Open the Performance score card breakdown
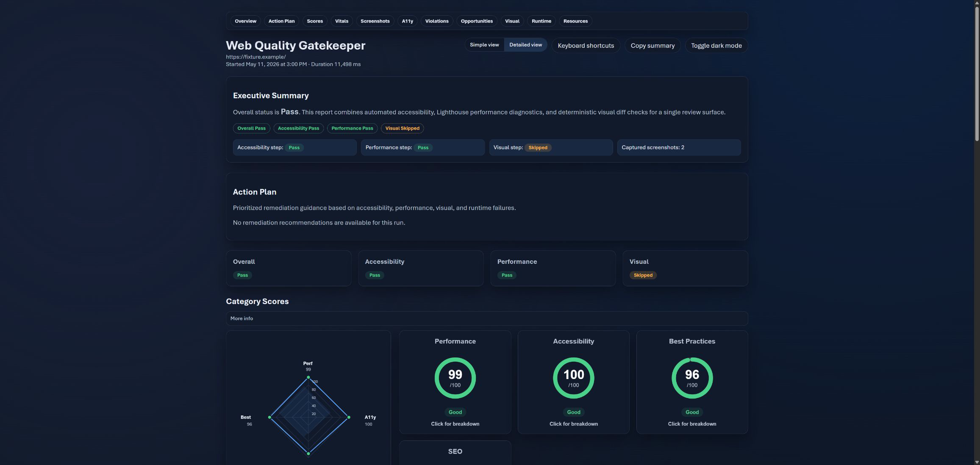The image size is (980, 465). pos(455,382)
